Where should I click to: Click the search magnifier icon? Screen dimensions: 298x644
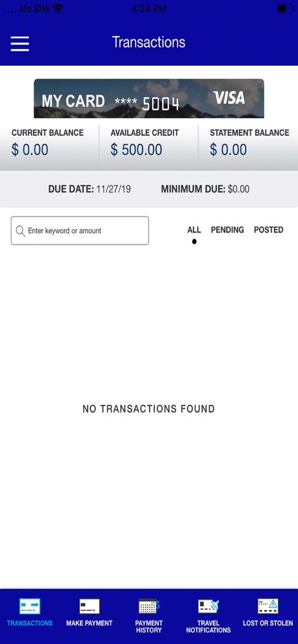click(x=20, y=231)
